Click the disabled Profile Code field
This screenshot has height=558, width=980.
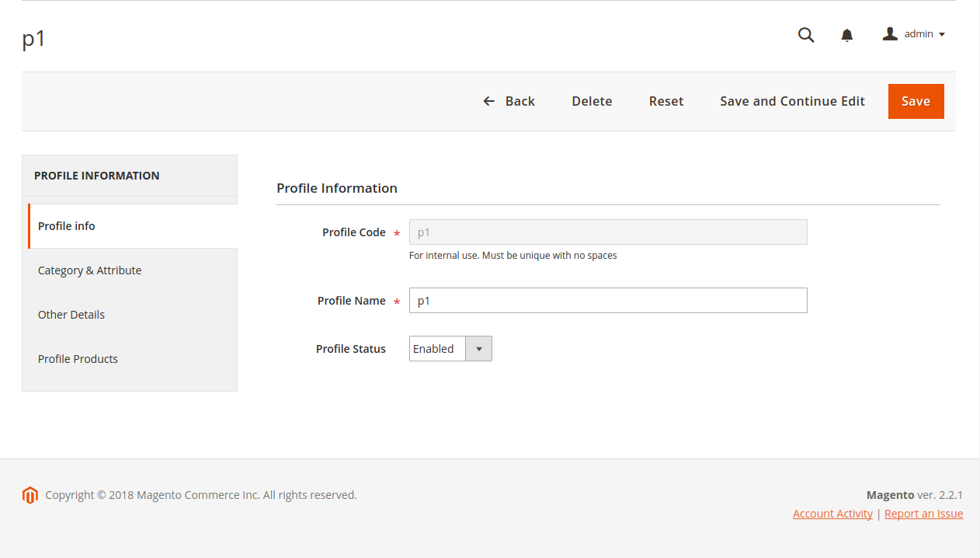(x=607, y=232)
